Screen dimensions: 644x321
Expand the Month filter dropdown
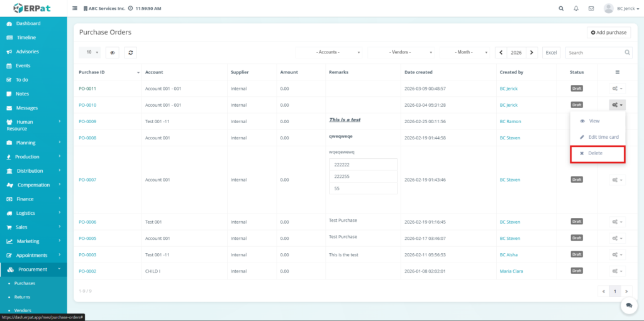click(x=465, y=53)
